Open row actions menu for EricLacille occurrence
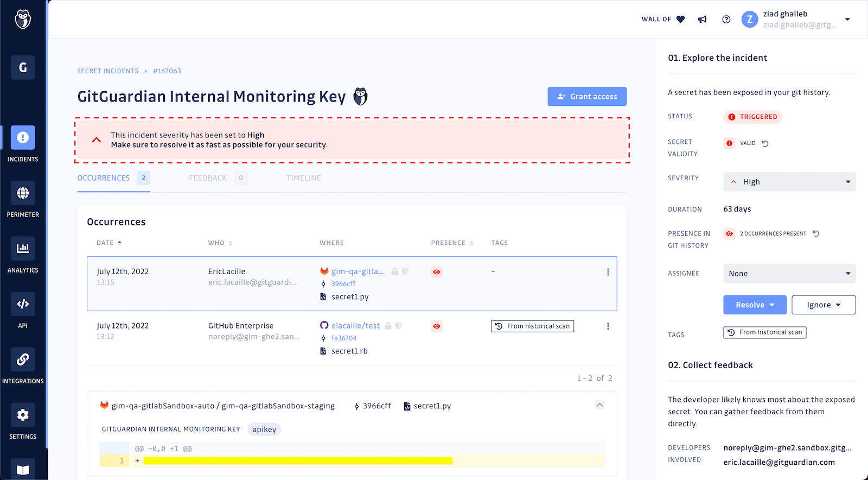868x480 pixels. pyautogui.click(x=608, y=272)
